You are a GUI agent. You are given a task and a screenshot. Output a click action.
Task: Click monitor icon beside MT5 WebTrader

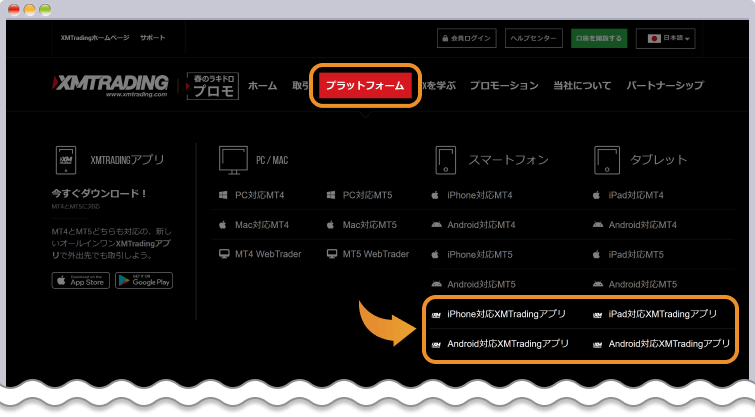(332, 254)
